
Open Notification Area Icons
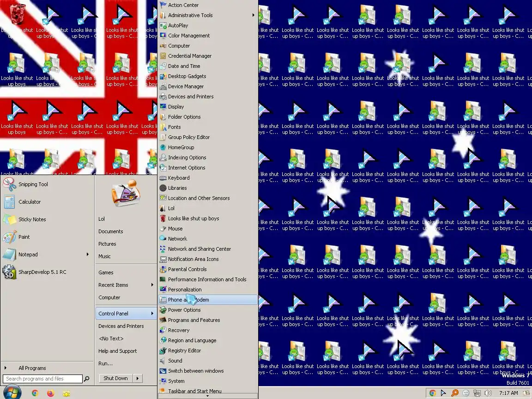208,259
